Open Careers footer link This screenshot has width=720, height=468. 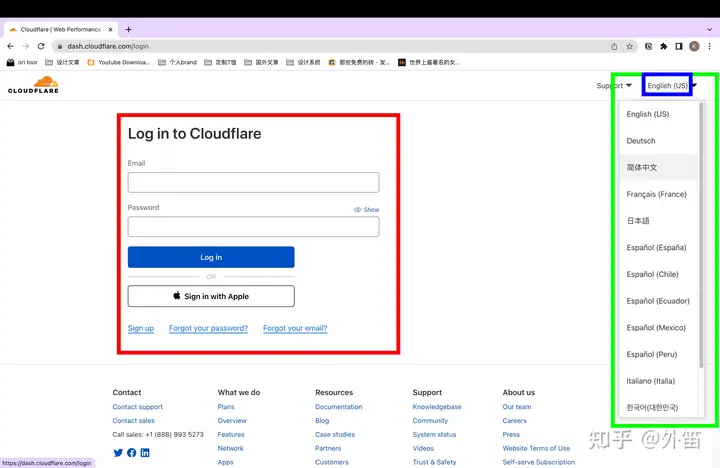[514, 420]
